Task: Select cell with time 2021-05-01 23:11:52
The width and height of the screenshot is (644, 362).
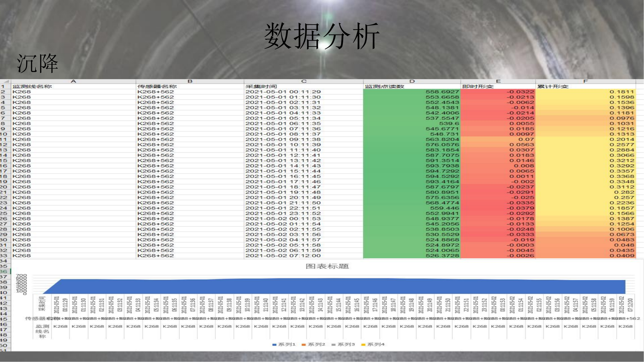Action: pyautogui.click(x=304, y=213)
